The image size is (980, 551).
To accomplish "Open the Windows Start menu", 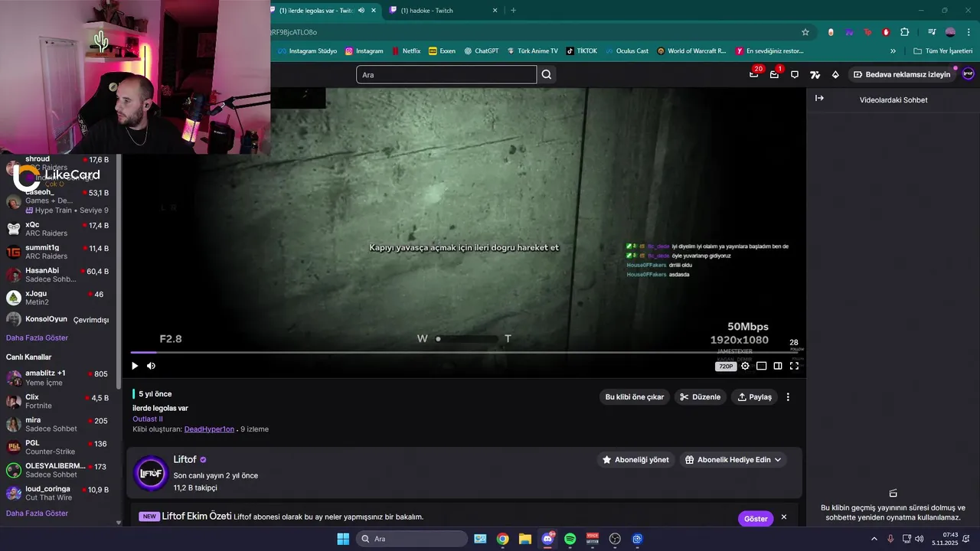I will (343, 539).
